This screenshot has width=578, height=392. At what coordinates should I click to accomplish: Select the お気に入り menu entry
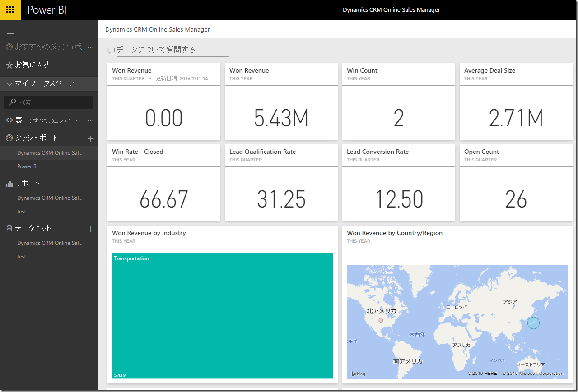point(32,65)
